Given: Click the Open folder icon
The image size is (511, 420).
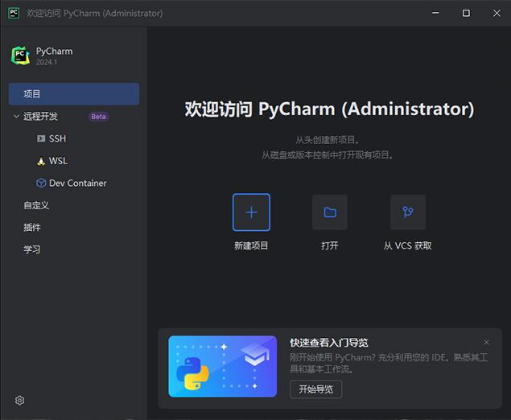Looking at the screenshot, I should (x=330, y=212).
